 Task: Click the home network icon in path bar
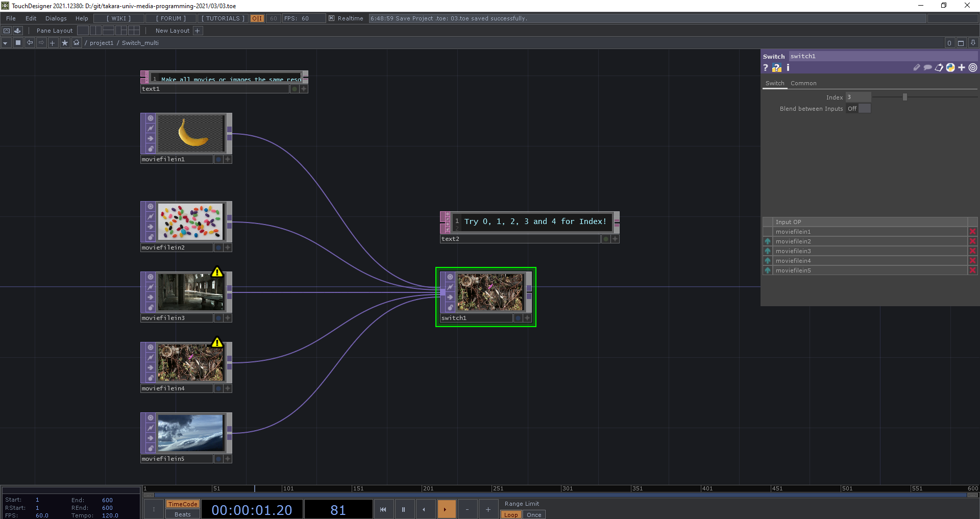tap(77, 43)
